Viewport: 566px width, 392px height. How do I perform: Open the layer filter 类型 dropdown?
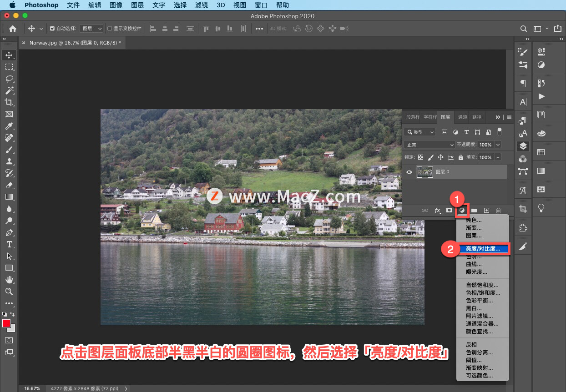[x=419, y=132]
